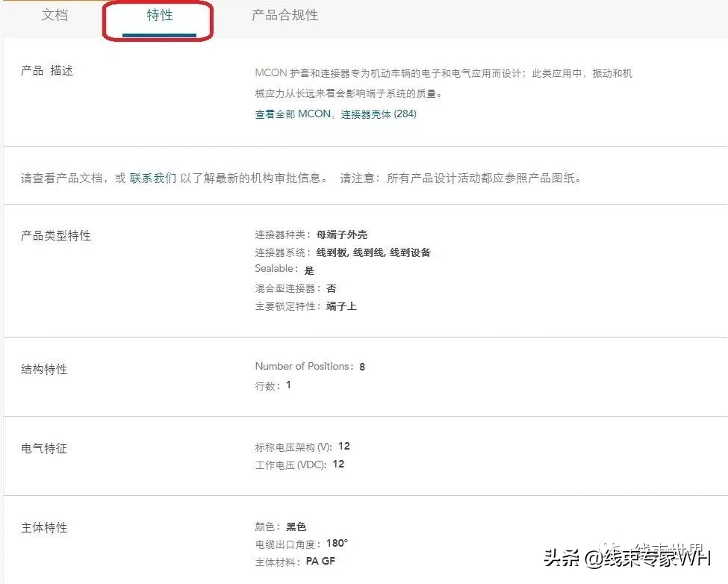Select the 结构特性 section label
The image size is (728, 584).
click(44, 370)
